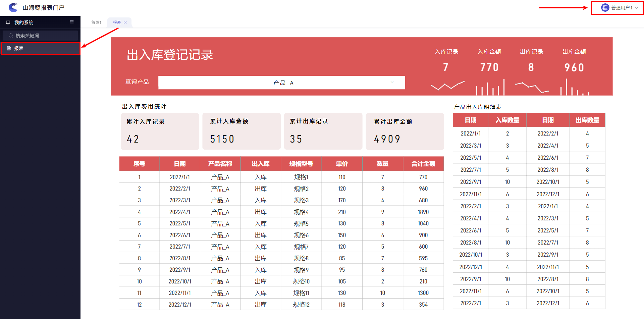Click the 普通用户1 avatar icon
This screenshot has height=319, width=644.
point(605,8)
